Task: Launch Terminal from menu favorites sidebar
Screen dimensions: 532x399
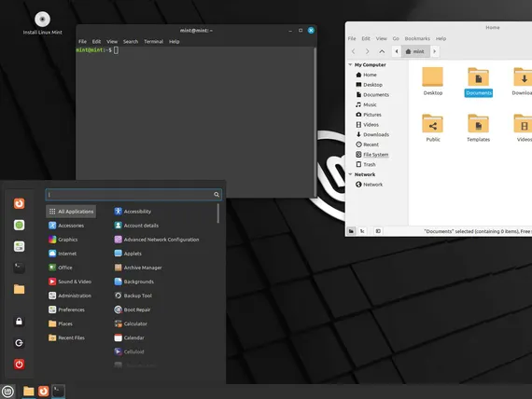Action: pos(19,268)
